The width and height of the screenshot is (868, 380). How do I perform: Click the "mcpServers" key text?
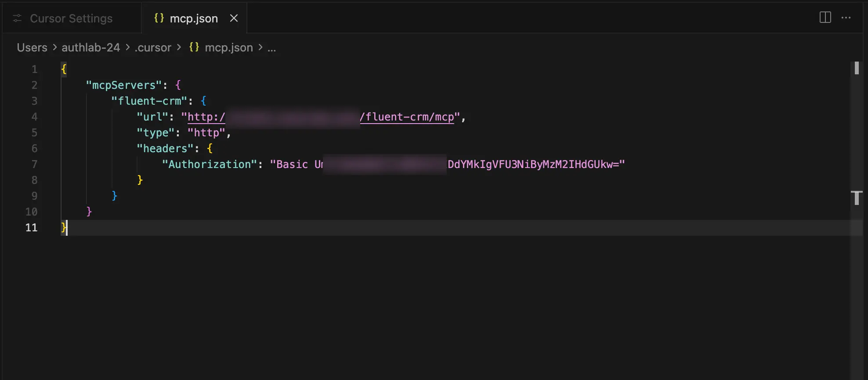(124, 85)
